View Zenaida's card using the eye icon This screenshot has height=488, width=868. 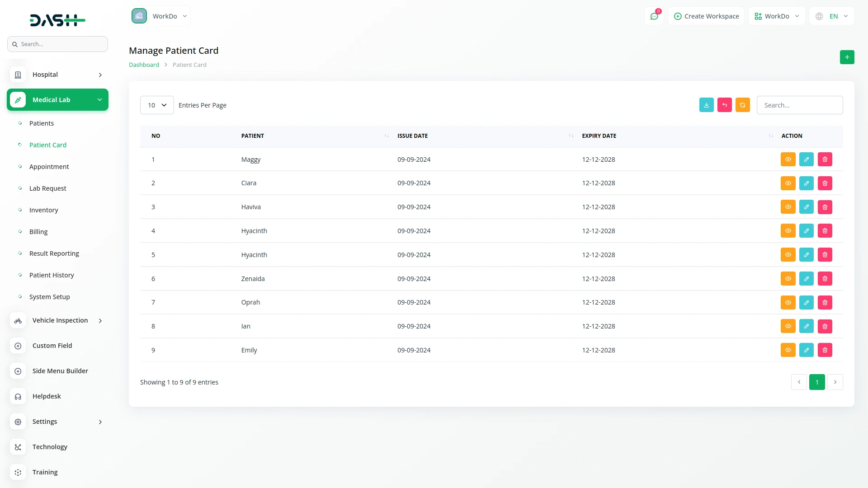click(x=788, y=279)
